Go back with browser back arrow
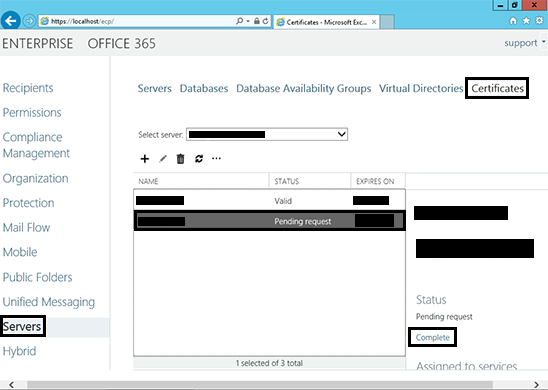The image size is (548, 390). click(11, 21)
